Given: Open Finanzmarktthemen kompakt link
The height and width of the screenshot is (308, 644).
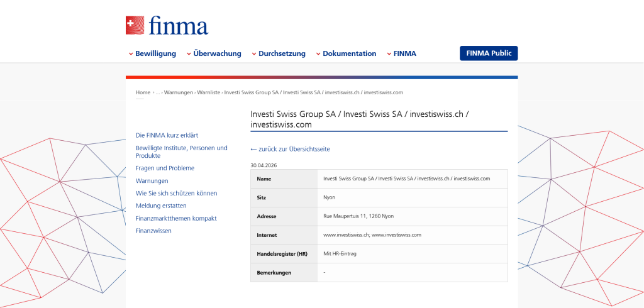Looking at the screenshot, I should (x=176, y=219).
